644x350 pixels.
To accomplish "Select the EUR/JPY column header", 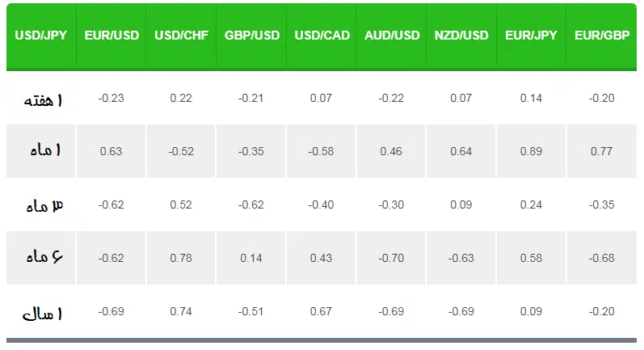I will [531, 36].
